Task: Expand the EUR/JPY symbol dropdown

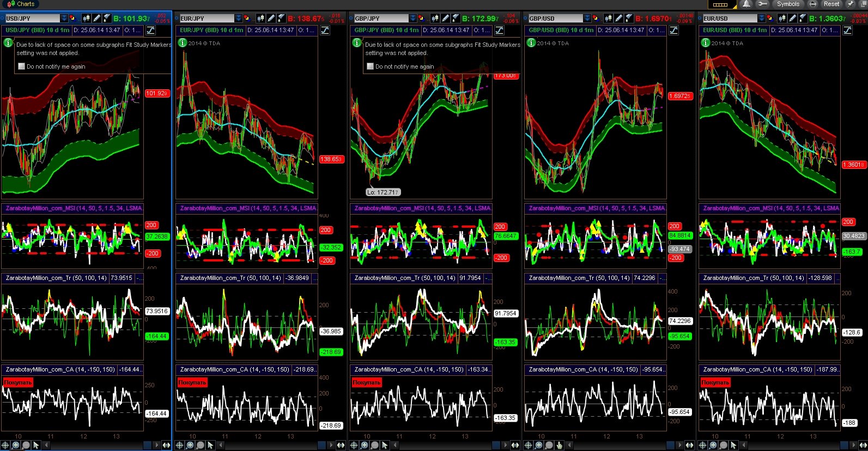Action: [239, 19]
